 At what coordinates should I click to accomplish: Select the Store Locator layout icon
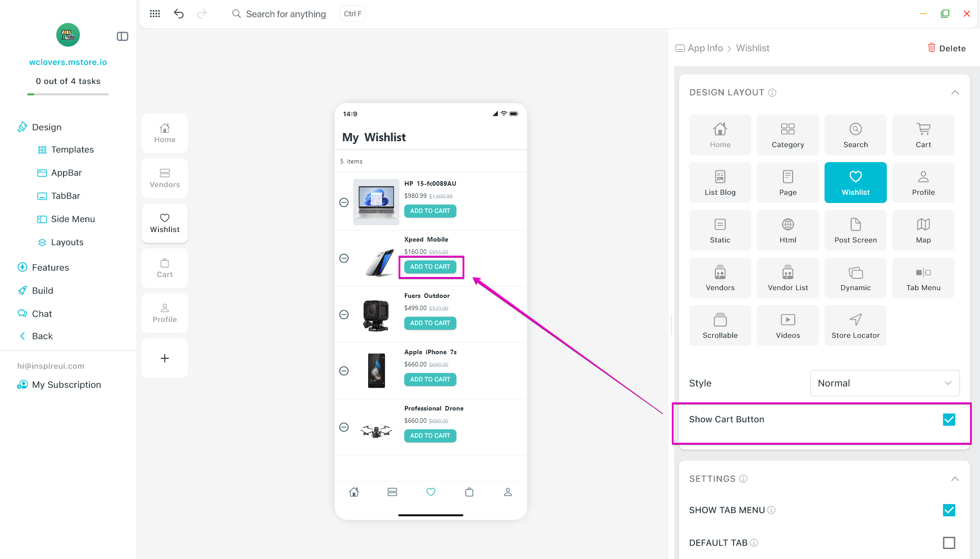click(855, 326)
